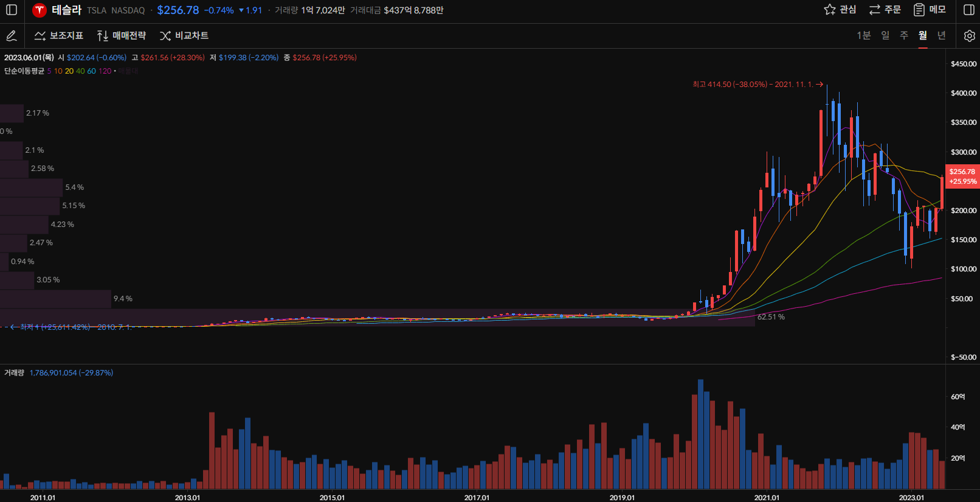Toggle the 120-period moving average

pos(105,71)
